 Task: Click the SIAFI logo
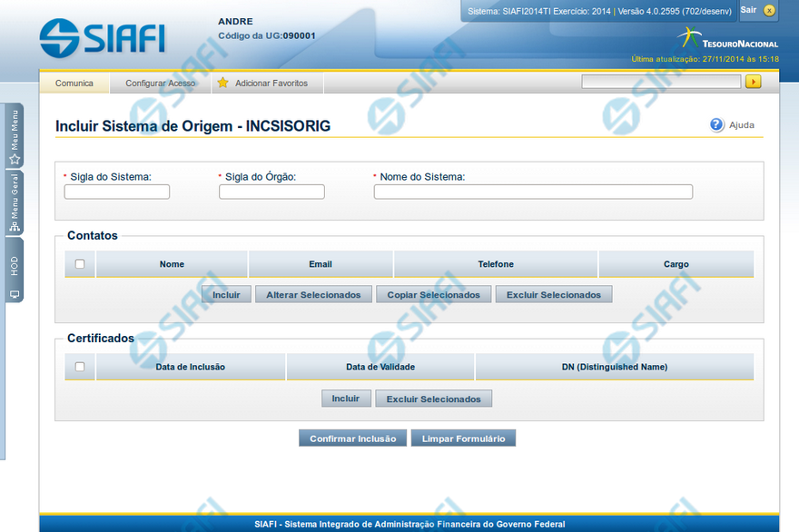(102, 36)
